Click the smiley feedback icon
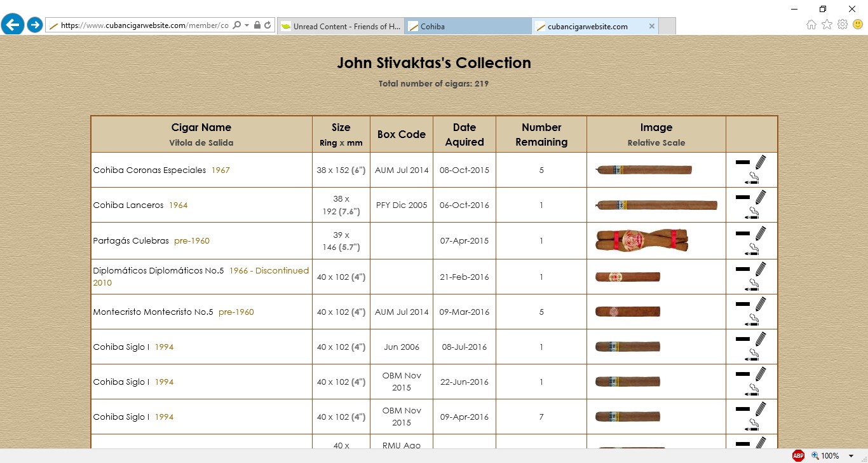 point(858,25)
